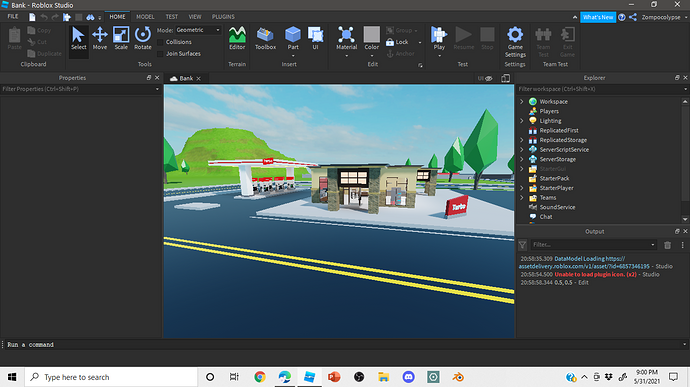This screenshot has height=387, width=690.
Task: Click the share icon near username
Action: [x=633, y=17]
